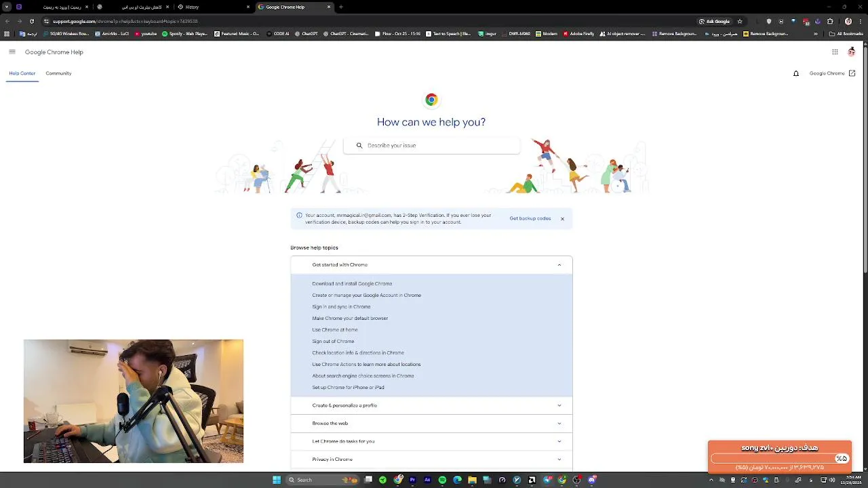Open the youtube bookmark
The height and width of the screenshot is (488, 868).
tap(146, 33)
